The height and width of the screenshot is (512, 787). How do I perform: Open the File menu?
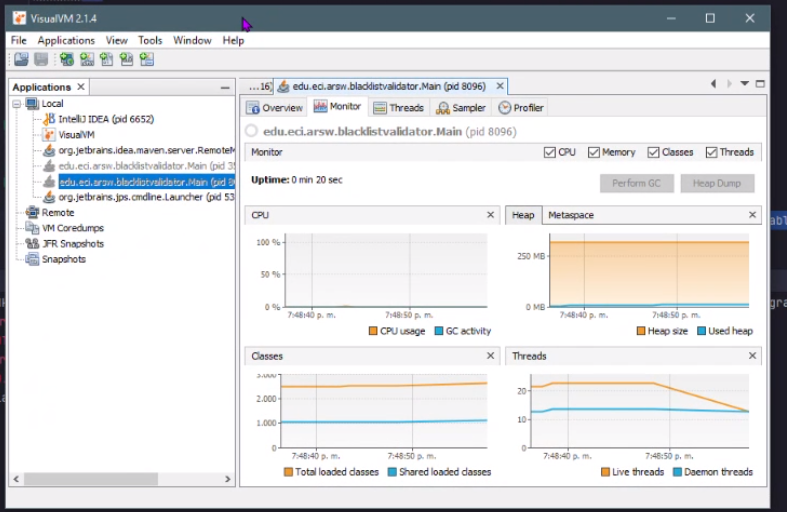19,40
